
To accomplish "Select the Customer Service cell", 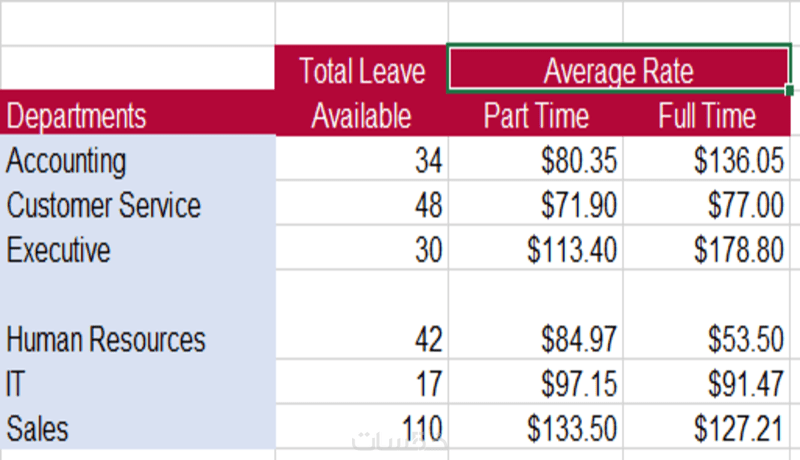I will point(138,203).
